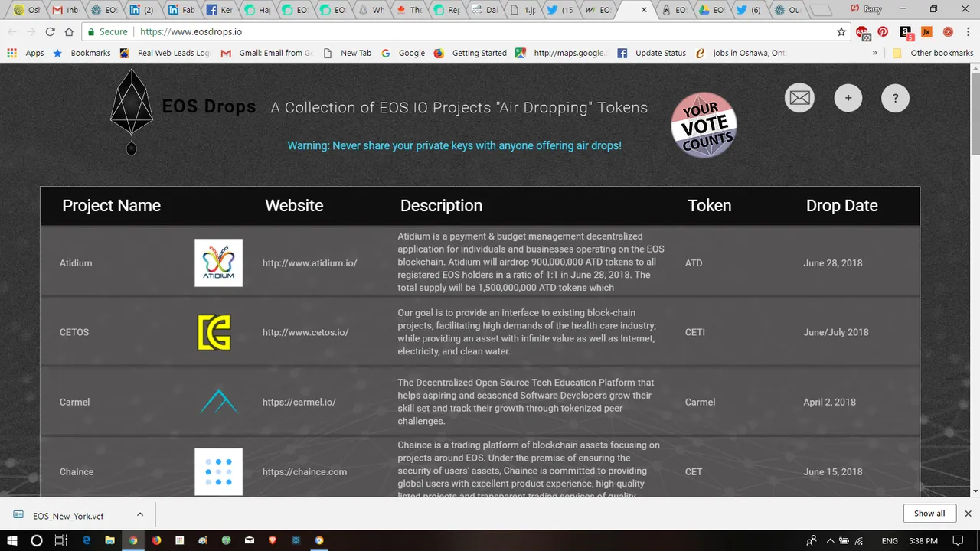The image size is (980, 551).
Task: Open Firefox from the taskbar
Action: click(156, 540)
